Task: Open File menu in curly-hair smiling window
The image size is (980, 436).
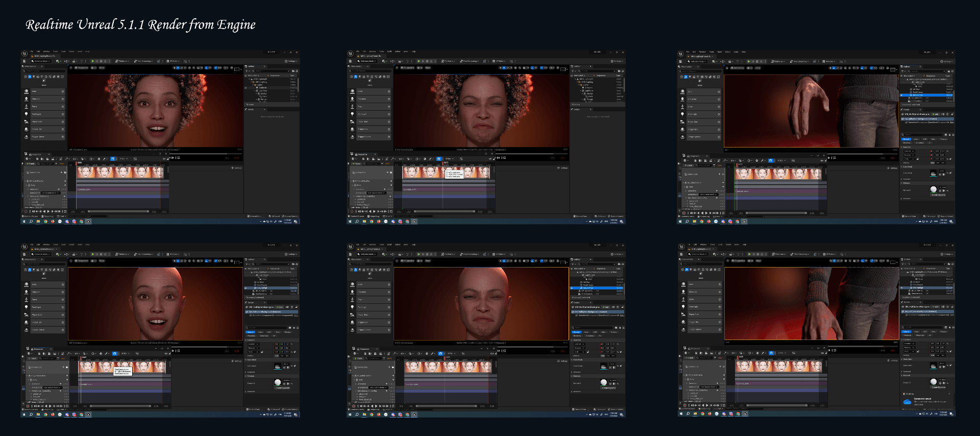Action: point(32,52)
